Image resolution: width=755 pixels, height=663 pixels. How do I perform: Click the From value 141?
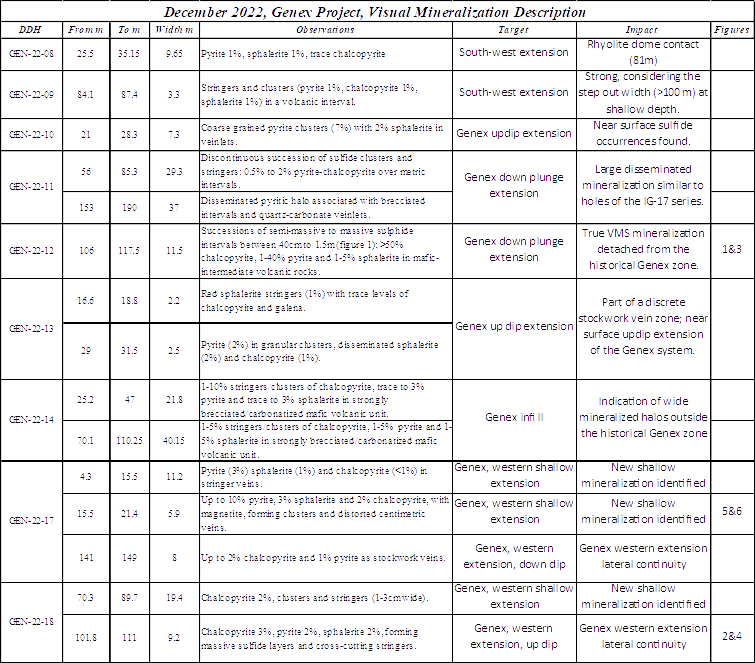click(86, 558)
